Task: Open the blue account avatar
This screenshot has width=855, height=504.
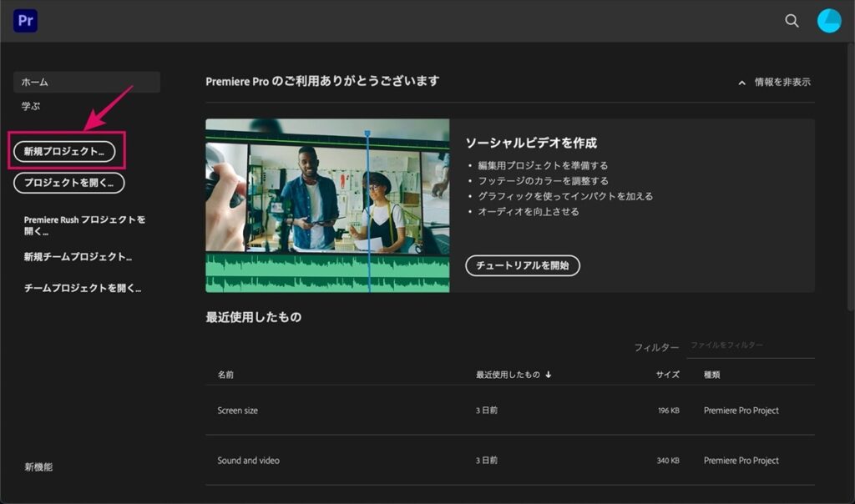Action: point(829,21)
